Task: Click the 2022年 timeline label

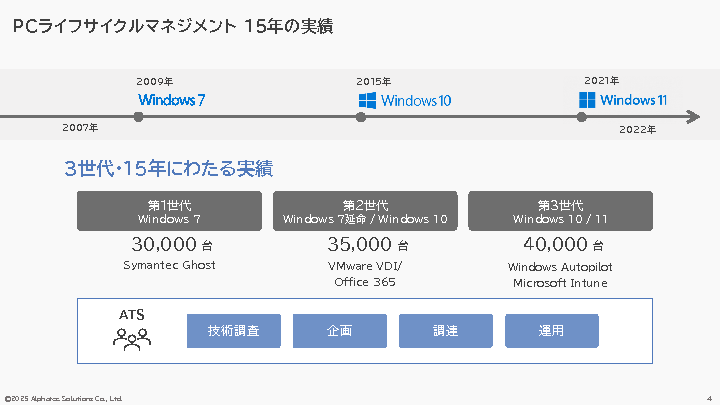Action: click(637, 130)
